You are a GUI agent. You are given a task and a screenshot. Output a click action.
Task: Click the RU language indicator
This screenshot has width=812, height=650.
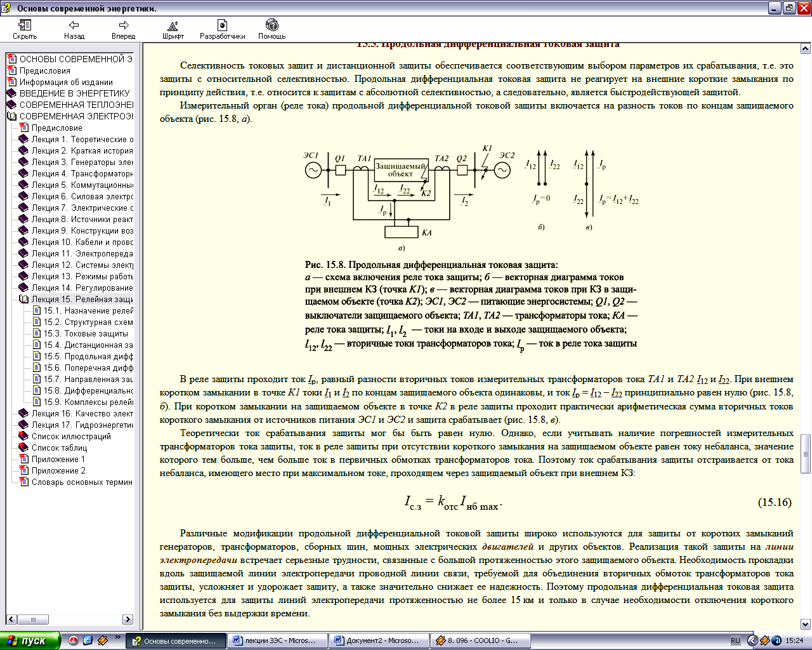click(735, 641)
